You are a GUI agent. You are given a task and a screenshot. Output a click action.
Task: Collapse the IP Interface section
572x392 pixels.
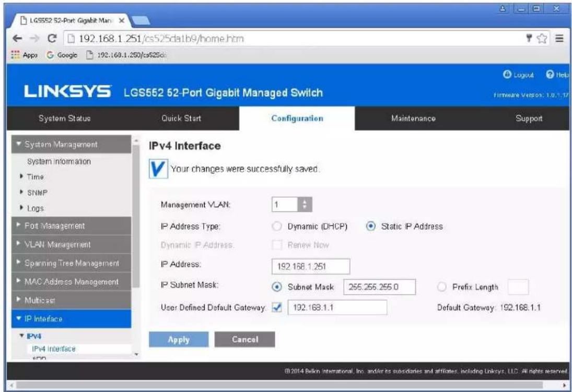71,319
